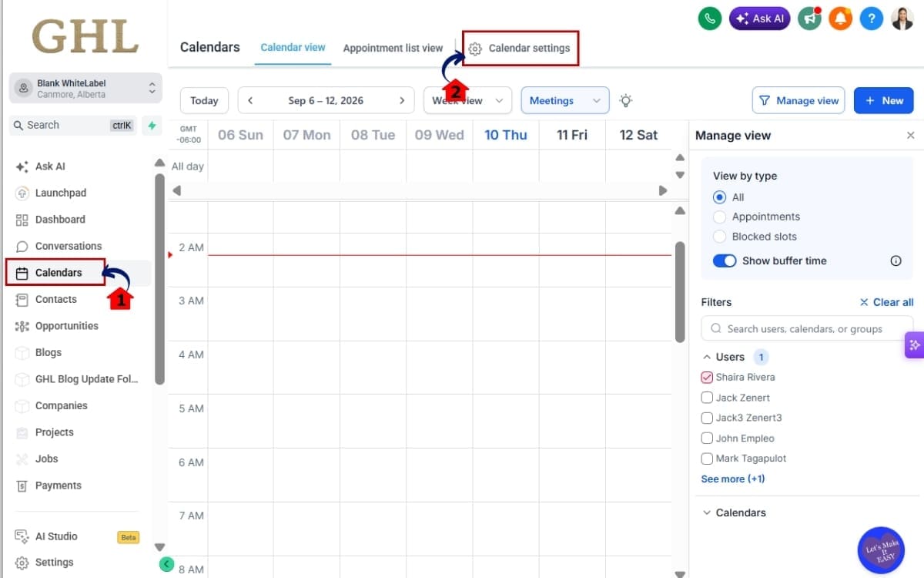Open the notifications bell icon
The height and width of the screenshot is (578, 924).
click(840, 18)
